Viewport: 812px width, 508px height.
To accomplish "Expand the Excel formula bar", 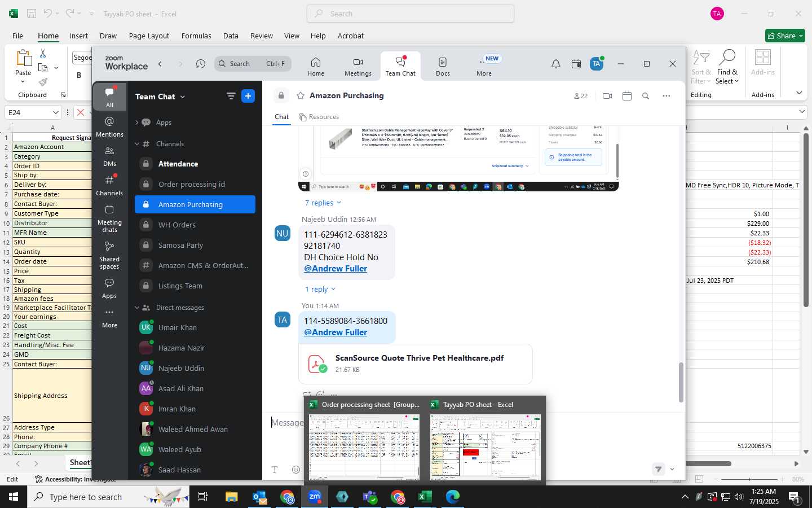I will pyautogui.click(x=802, y=112).
